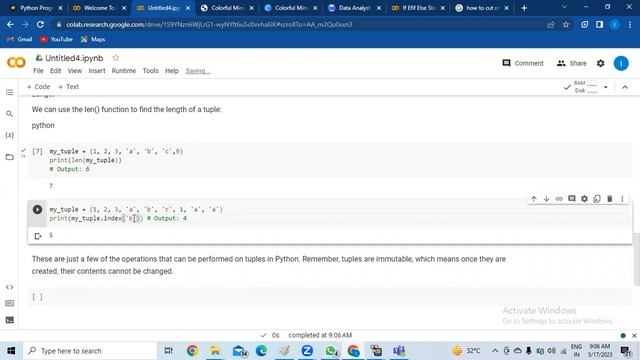Mirror cell in tab icon
Image resolution: width=640 pixels, height=360 pixels.
point(597,199)
